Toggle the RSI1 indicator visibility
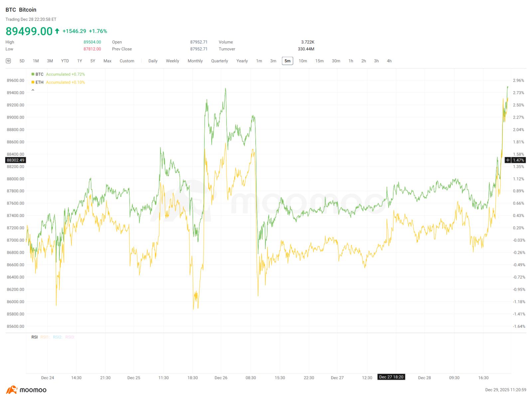This screenshot has height=399, width=532. click(x=45, y=337)
